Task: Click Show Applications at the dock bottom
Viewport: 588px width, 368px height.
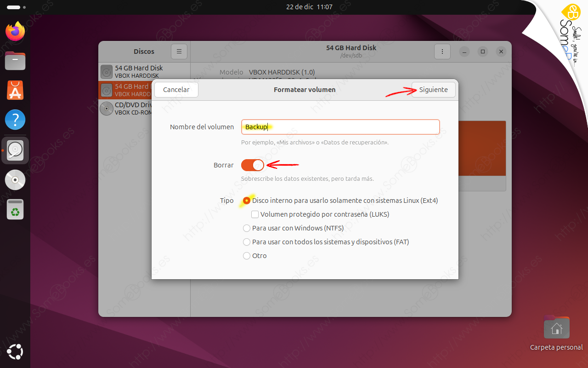Action: 15,352
